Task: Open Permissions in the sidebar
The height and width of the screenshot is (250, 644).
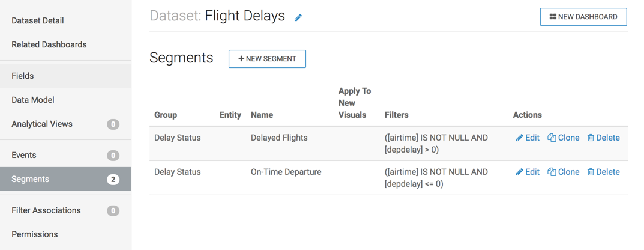Action: (x=35, y=234)
